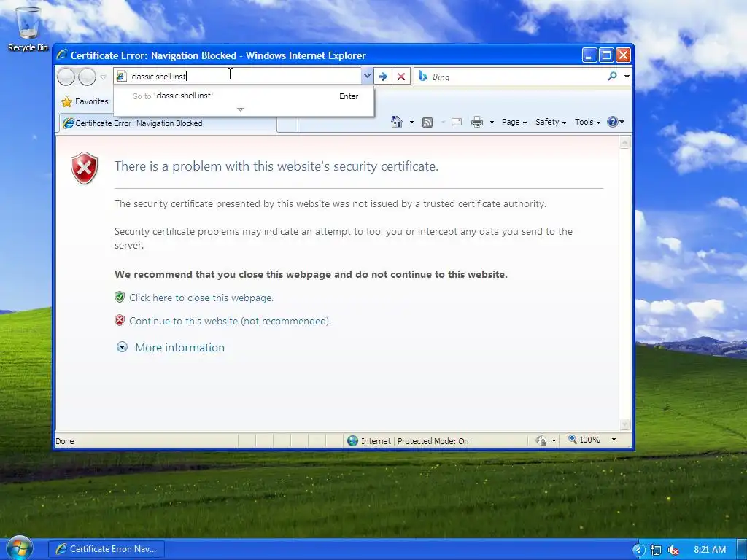Screen dimensions: 747x560
Task: Click the Read Mail envelope icon
Action: coord(457,122)
